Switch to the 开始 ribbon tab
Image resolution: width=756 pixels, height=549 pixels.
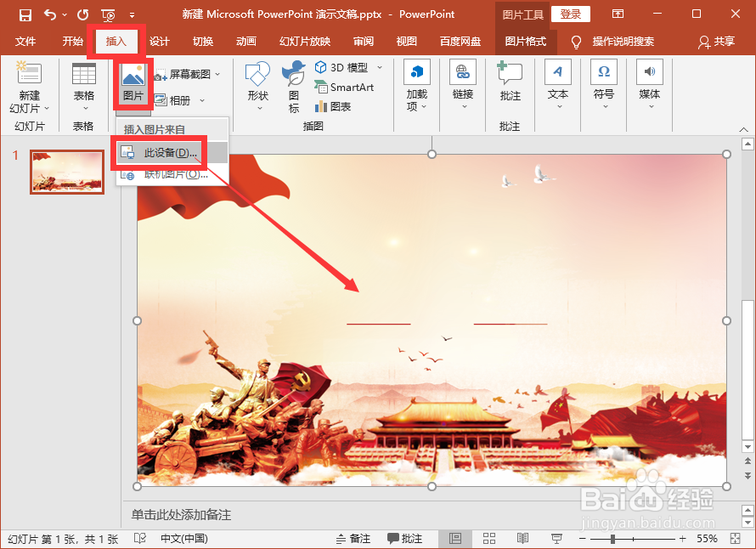[x=72, y=42]
